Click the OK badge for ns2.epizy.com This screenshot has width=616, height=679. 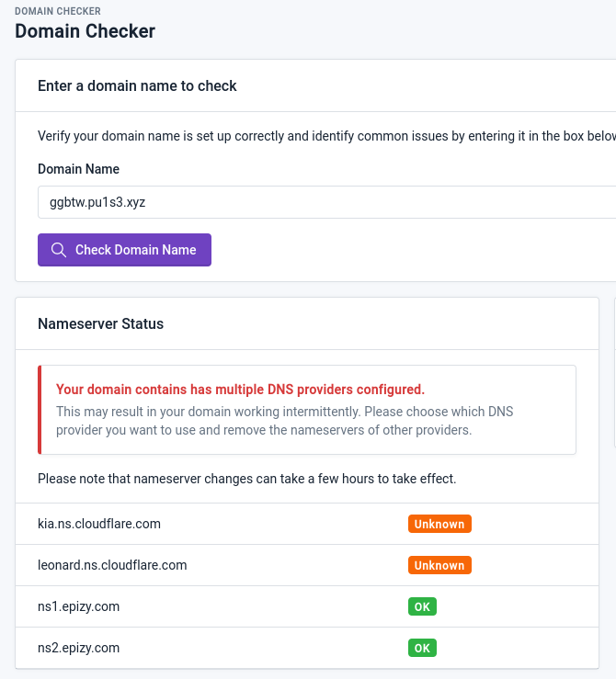(x=422, y=649)
